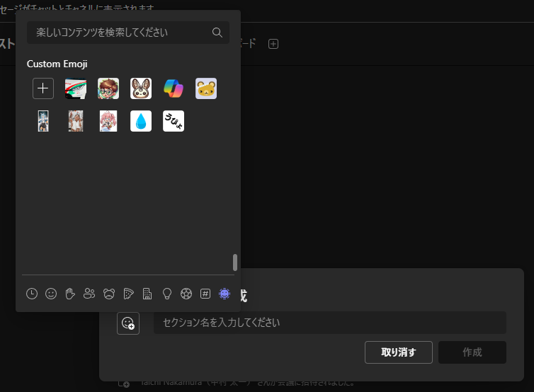Insert the boy with glasses emoji
Image resolution: width=534 pixels, height=392 pixels.
[x=108, y=88]
